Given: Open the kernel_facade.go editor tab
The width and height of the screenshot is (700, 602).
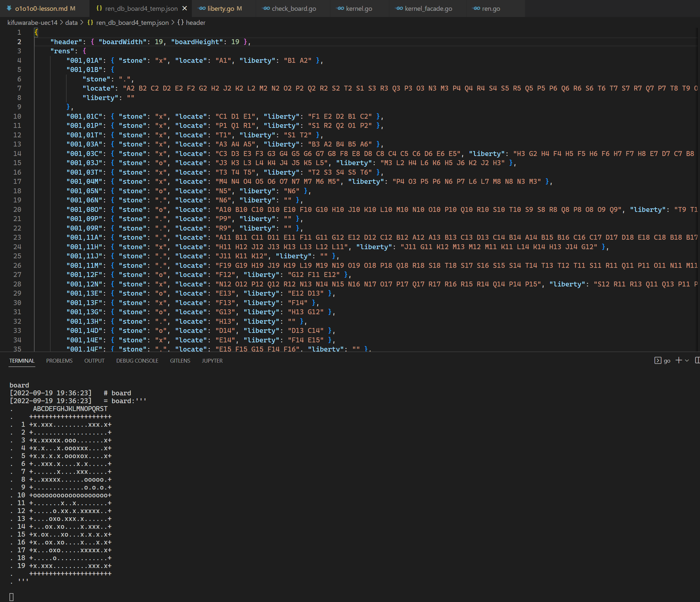Looking at the screenshot, I should pos(428,9).
